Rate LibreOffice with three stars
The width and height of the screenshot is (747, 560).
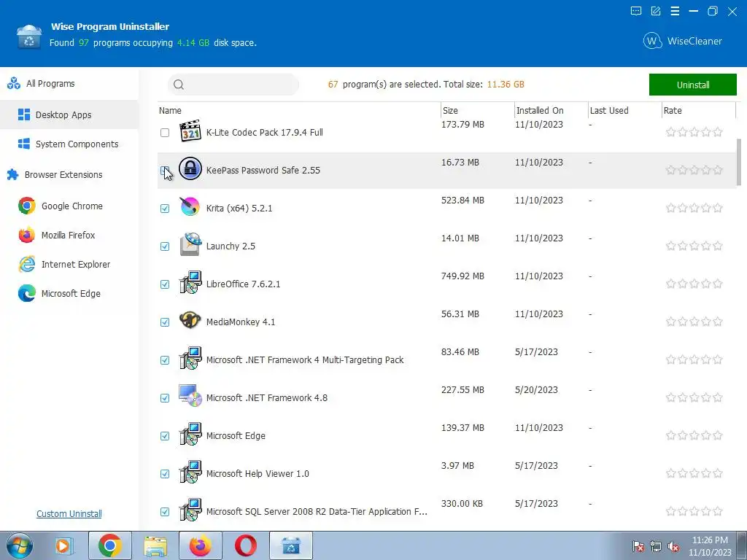[x=694, y=284]
